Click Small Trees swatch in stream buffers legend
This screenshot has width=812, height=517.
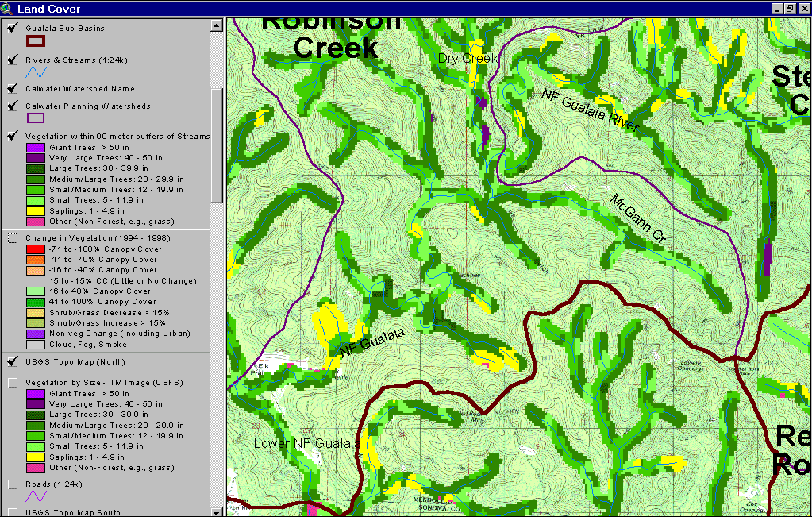tap(36, 200)
